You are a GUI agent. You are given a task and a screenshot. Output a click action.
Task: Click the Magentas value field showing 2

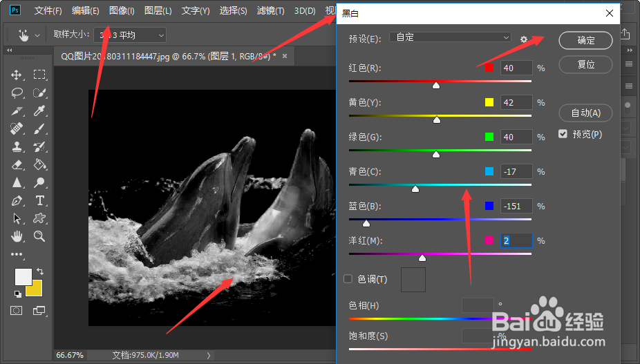click(x=516, y=241)
